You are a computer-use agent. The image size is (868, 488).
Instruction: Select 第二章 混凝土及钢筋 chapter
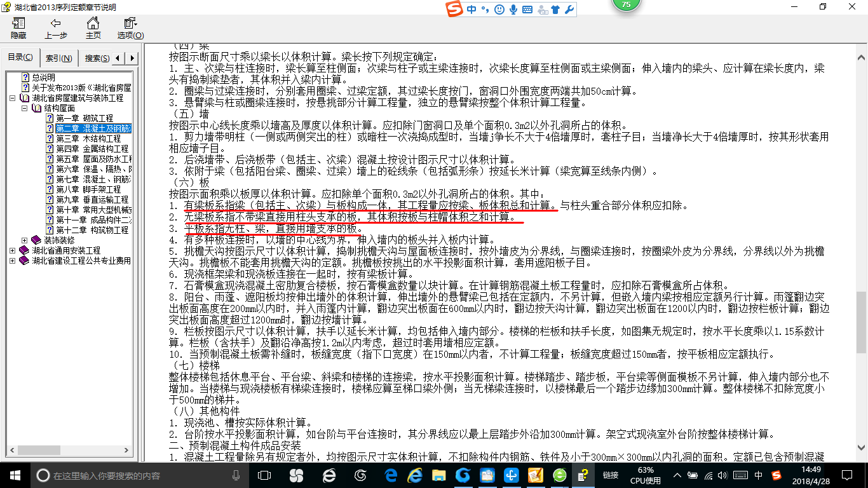click(93, 128)
